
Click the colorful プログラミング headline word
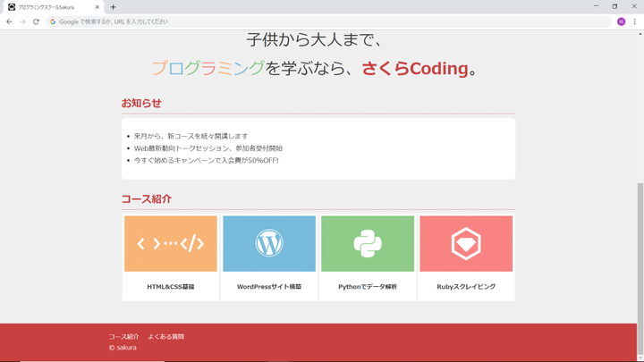(208, 68)
